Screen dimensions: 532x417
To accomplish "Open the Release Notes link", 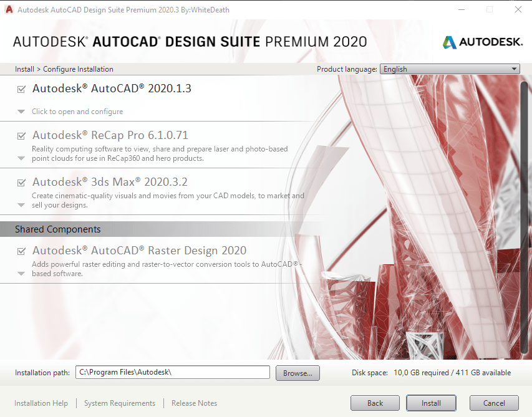I will 194,403.
